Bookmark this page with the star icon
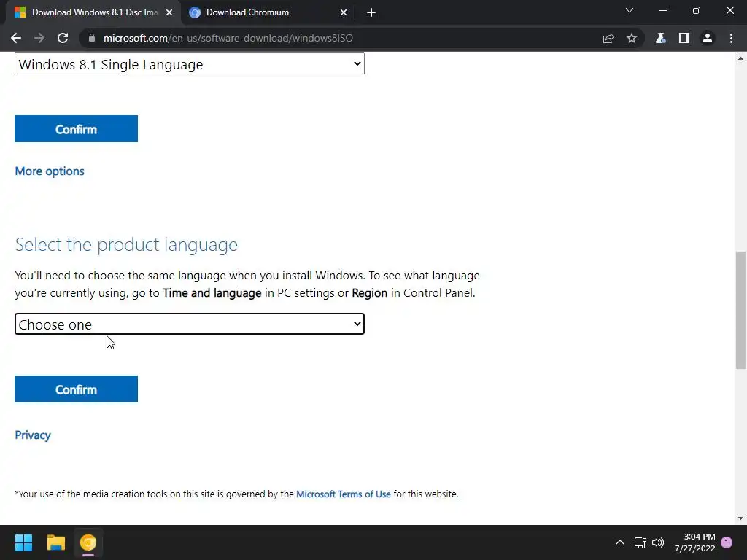Viewport: 747px width, 560px height. pyautogui.click(x=632, y=38)
